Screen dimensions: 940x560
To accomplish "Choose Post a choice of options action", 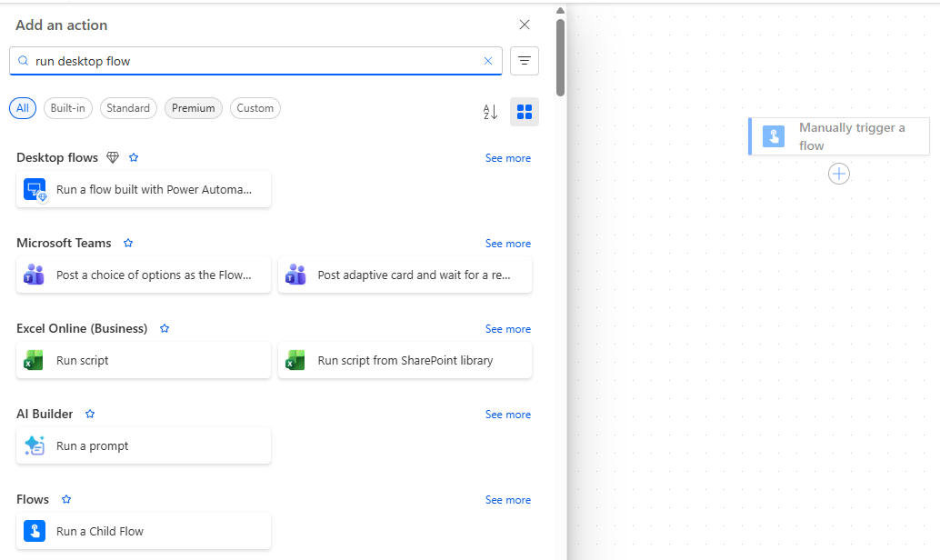I will click(x=144, y=275).
